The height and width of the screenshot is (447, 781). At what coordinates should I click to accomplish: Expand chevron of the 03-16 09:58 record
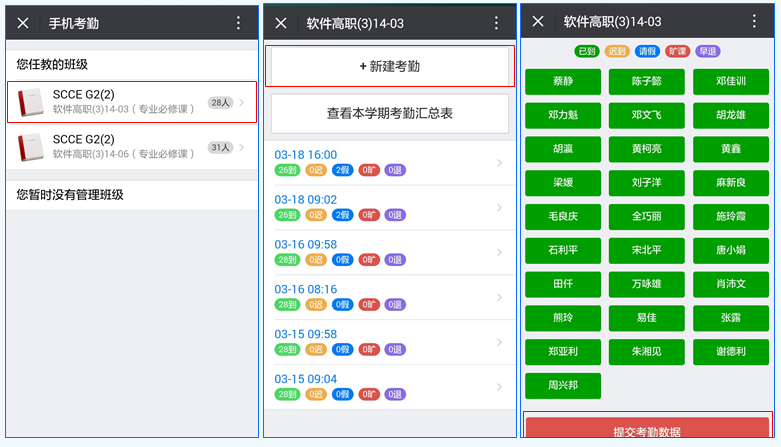click(x=499, y=253)
